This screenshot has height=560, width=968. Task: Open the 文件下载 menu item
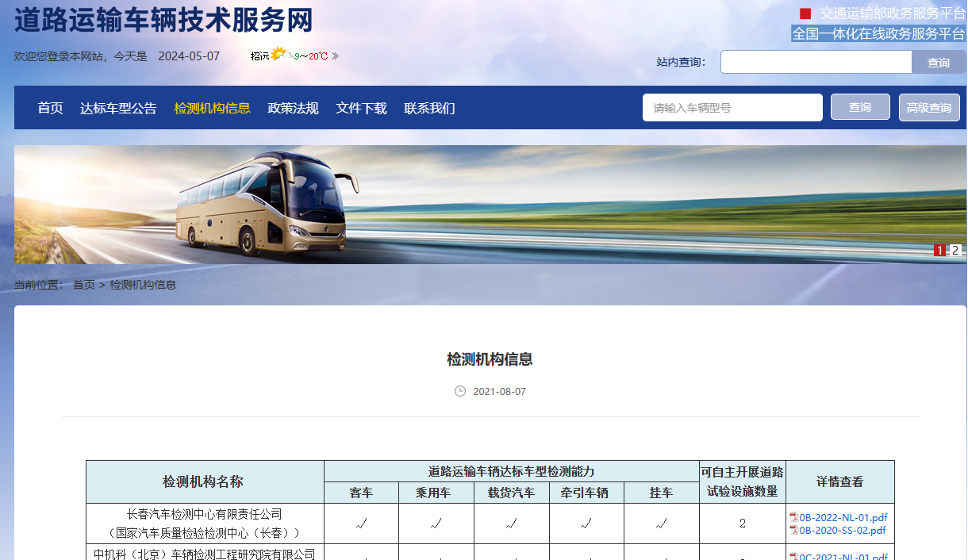click(x=360, y=107)
